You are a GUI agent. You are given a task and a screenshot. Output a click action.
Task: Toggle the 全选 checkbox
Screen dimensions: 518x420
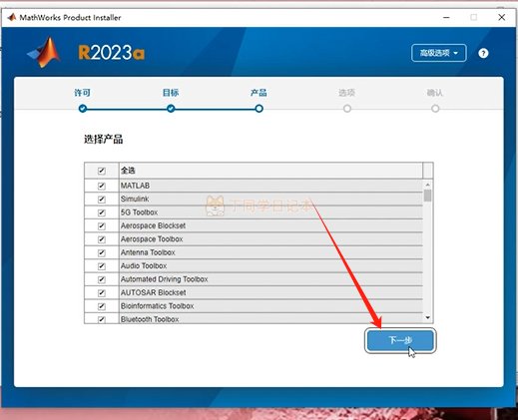[x=102, y=171]
